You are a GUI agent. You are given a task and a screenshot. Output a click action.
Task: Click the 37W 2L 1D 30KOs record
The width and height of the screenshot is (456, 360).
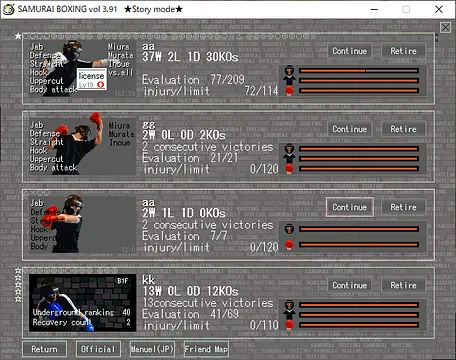click(x=190, y=57)
